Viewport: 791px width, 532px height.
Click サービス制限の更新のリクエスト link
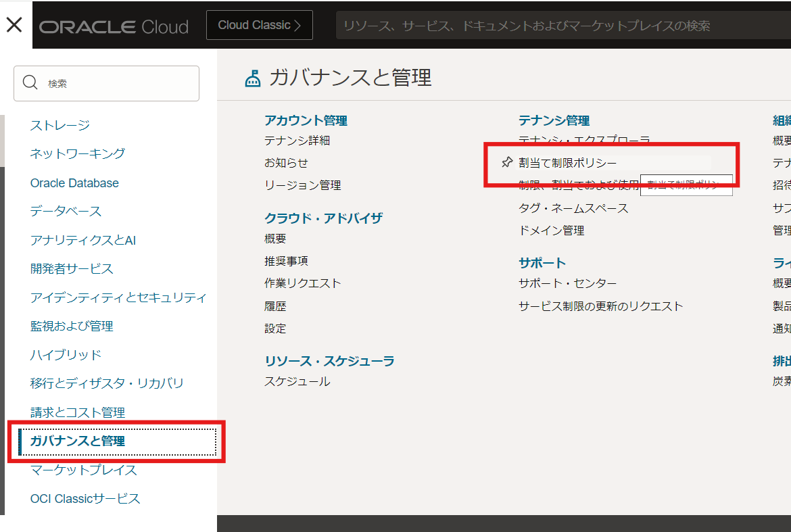(x=600, y=306)
